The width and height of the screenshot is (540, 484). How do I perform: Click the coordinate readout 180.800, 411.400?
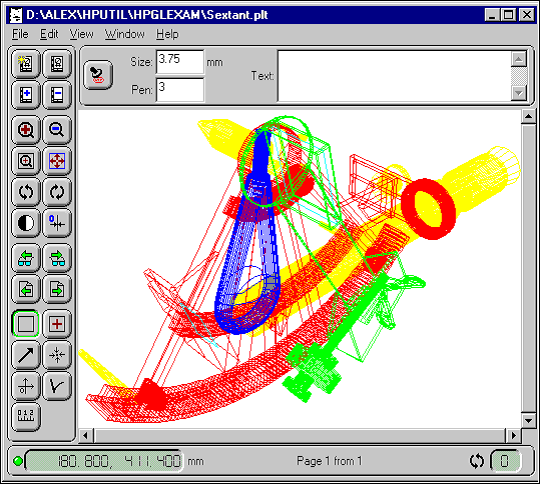(x=104, y=461)
